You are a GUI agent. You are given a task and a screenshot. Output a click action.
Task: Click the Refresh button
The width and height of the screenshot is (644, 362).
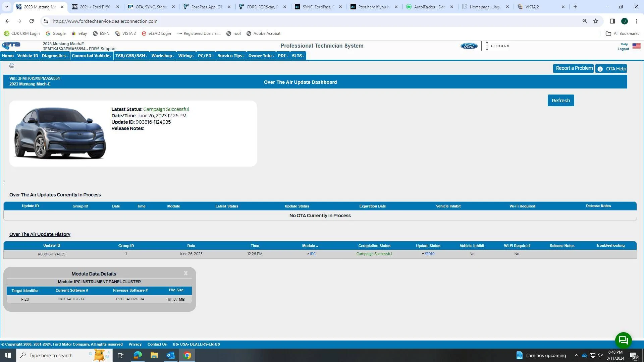tap(561, 101)
